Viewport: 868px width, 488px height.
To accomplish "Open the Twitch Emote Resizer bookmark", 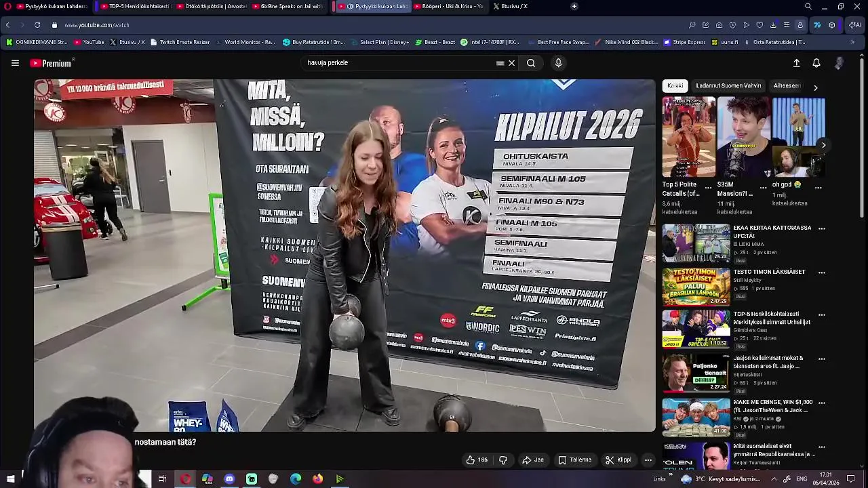I will point(180,42).
